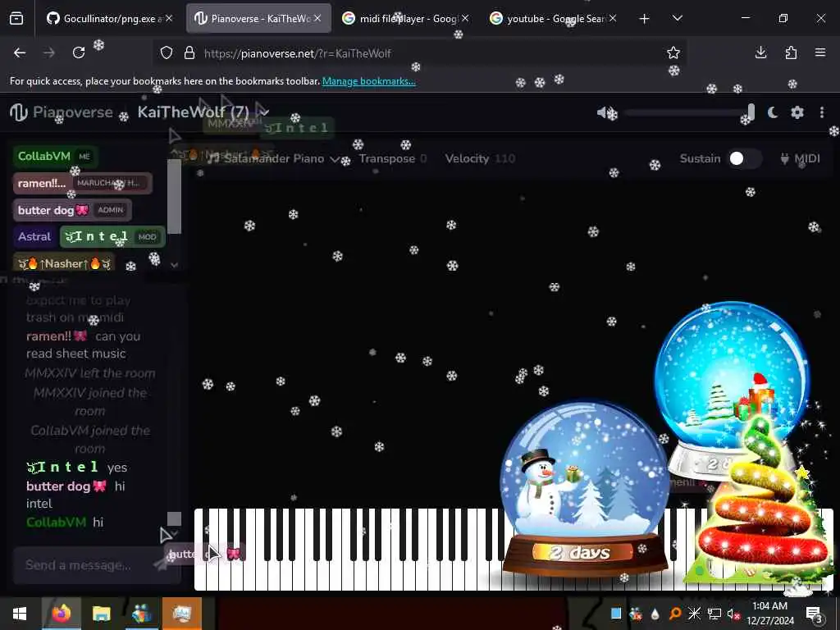
Task: Open the list all tabs dropdown
Action: 677,18
